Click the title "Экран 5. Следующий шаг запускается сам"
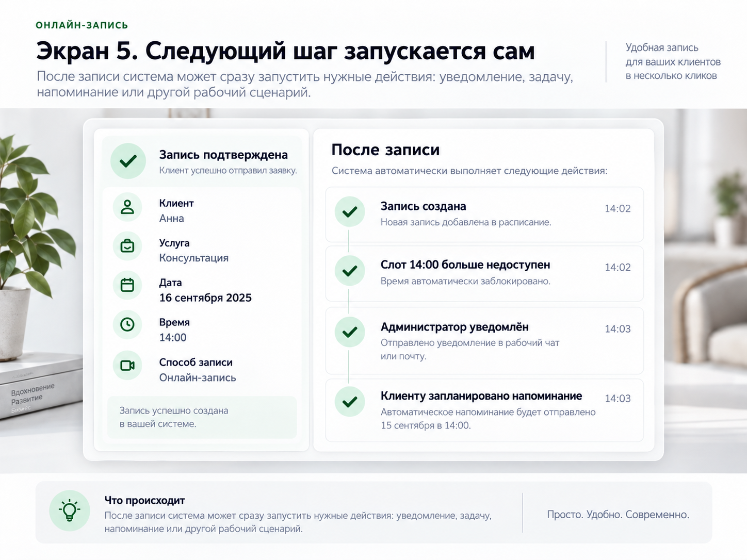 point(285,51)
